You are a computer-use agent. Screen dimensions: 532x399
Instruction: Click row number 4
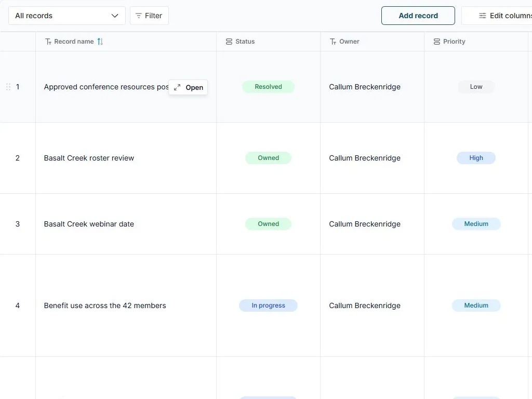coord(18,305)
